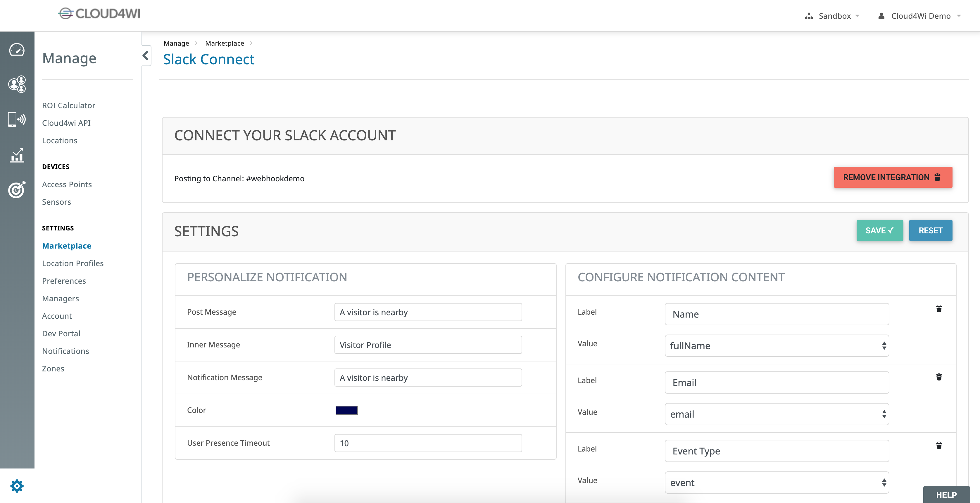The image size is (980, 503).
Task: Open Access Points under Devices
Action: pos(67,185)
